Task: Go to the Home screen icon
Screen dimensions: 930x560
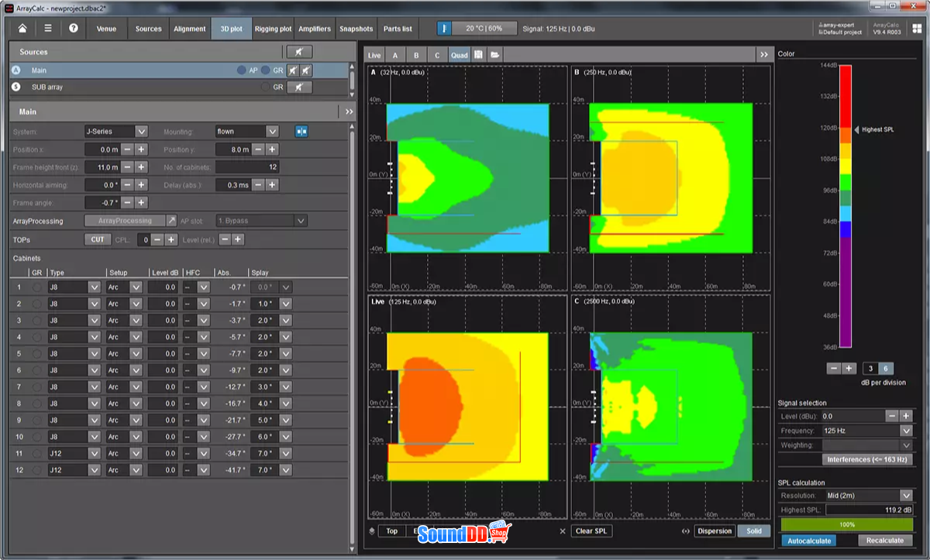Action: point(23,29)
